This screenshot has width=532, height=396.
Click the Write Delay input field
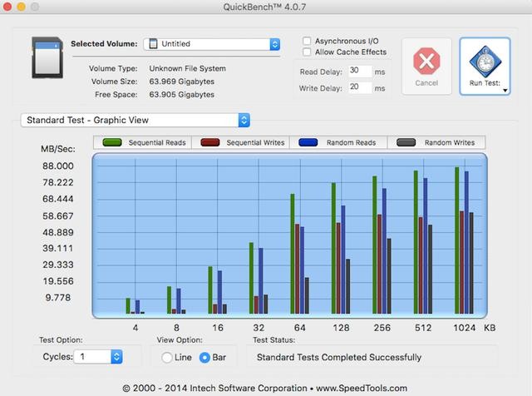tap(360, 87)
